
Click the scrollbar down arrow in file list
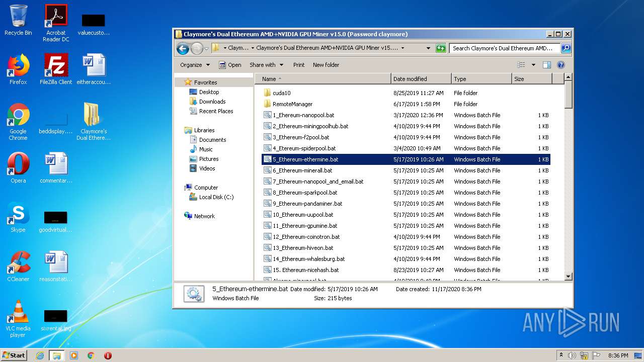pyautogui.click(x=569, y=277)
